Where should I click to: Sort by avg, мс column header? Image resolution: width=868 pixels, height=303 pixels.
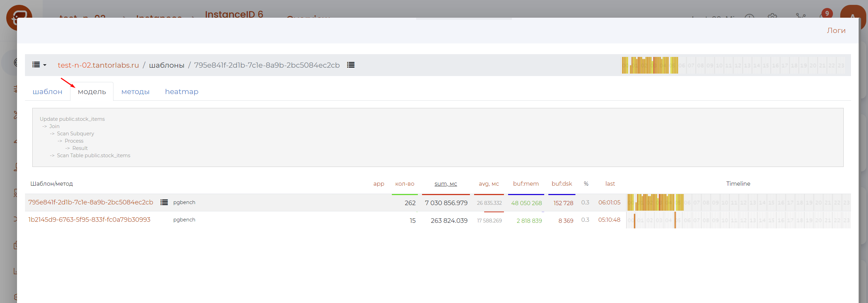488,184
